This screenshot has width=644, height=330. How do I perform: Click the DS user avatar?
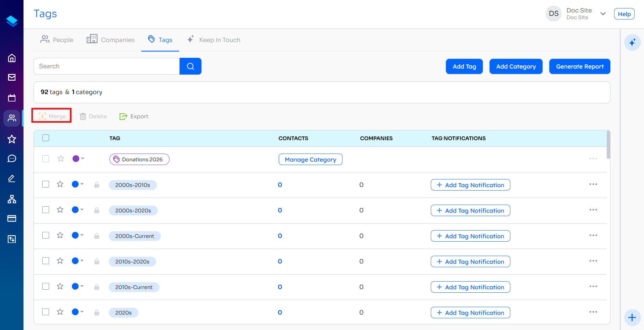554,14
